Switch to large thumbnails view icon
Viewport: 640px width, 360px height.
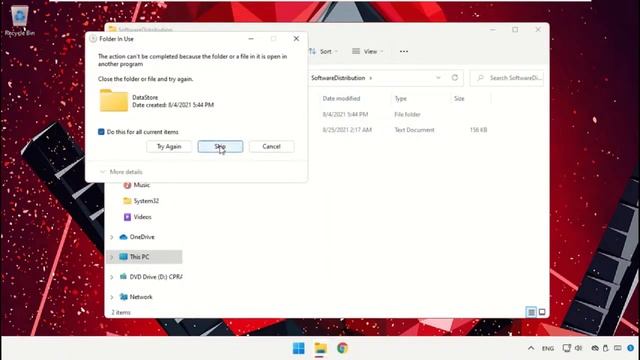(x=542, y=312)
